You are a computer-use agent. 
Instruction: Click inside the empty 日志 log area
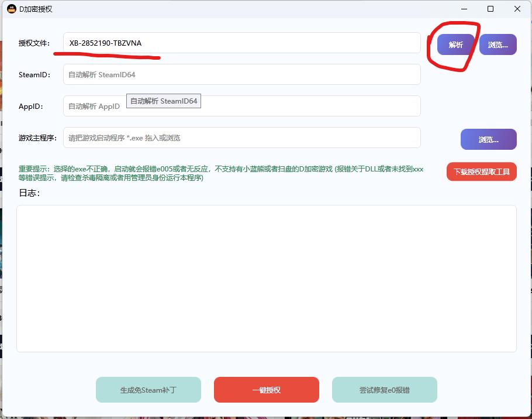[x=266, y=278]
